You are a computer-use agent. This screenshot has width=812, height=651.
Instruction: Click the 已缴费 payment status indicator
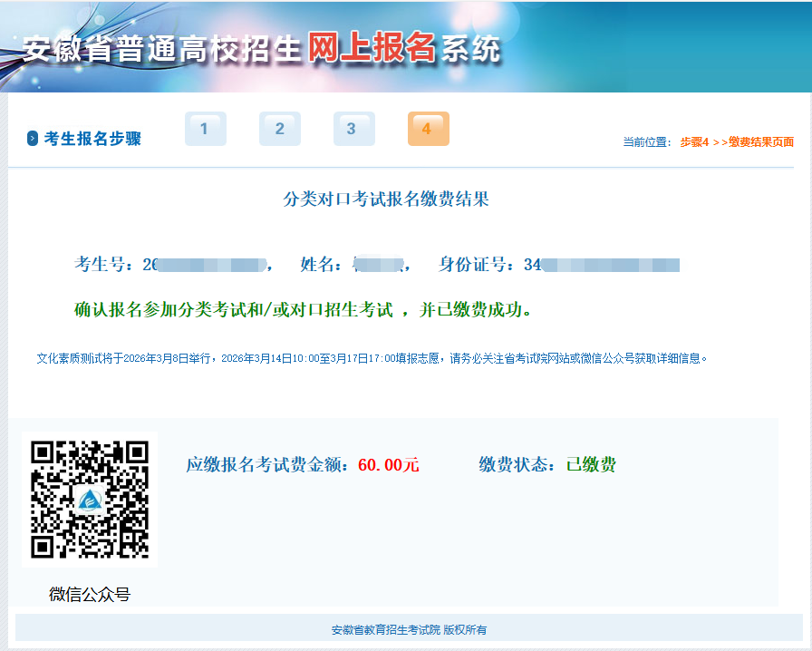[593, 464]
